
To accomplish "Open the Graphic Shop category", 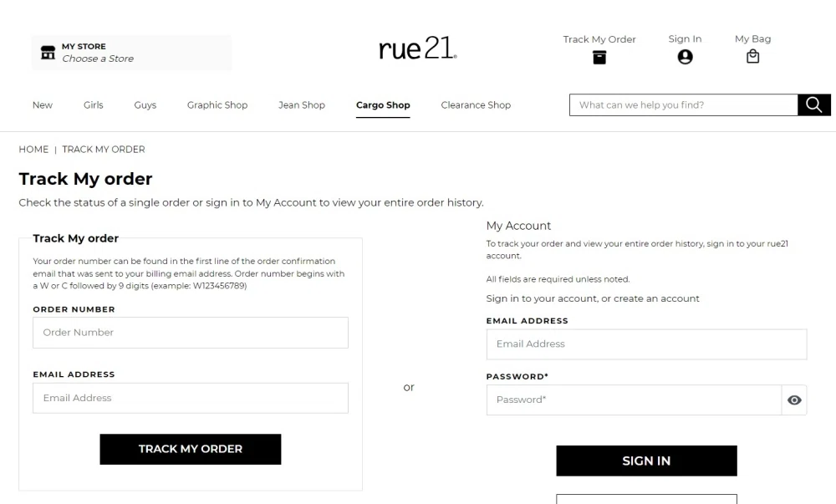I will (217, 104).
